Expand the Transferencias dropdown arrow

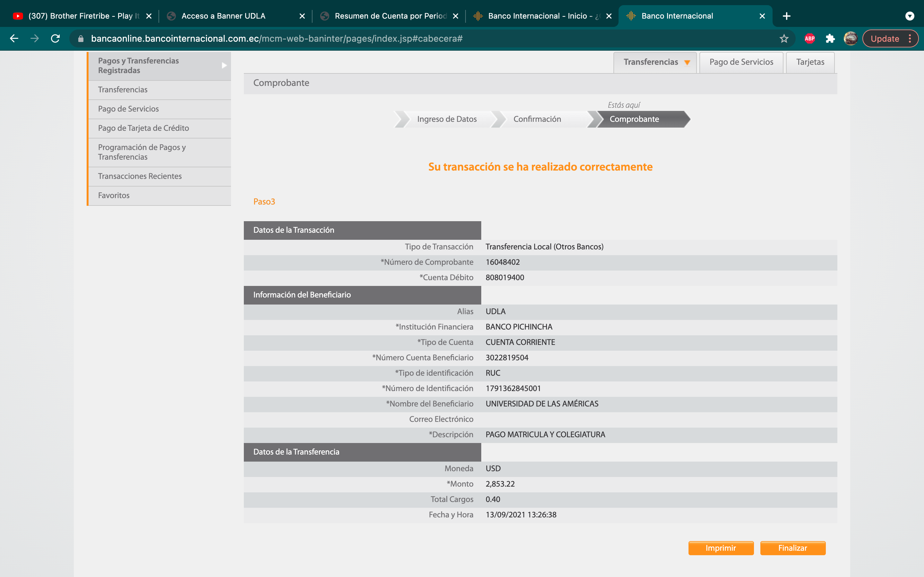[x=687, y=63]
